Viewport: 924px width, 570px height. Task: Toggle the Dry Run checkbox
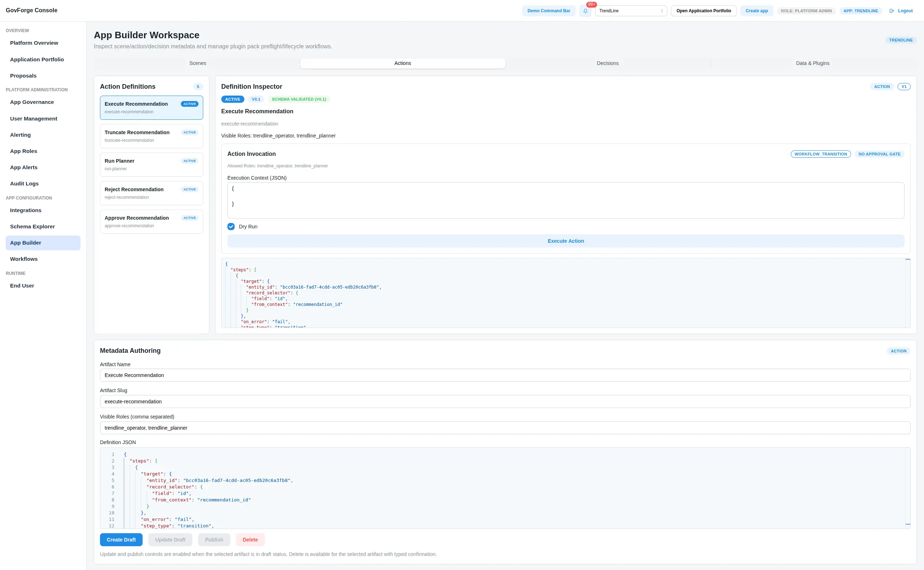pyautogui.click(x=231, y=227)
